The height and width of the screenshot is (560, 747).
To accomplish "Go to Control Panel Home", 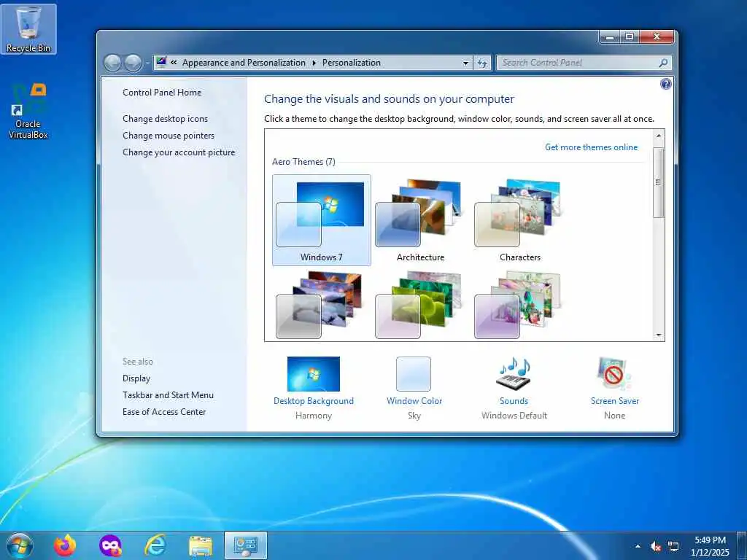I will point(162,93).
